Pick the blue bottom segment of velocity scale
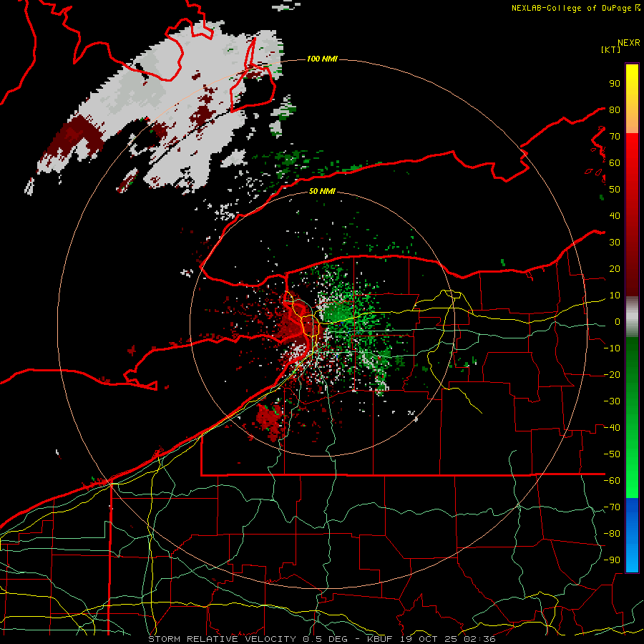The width and height of the screenshot is (644, 644). (x=632, y=535)
